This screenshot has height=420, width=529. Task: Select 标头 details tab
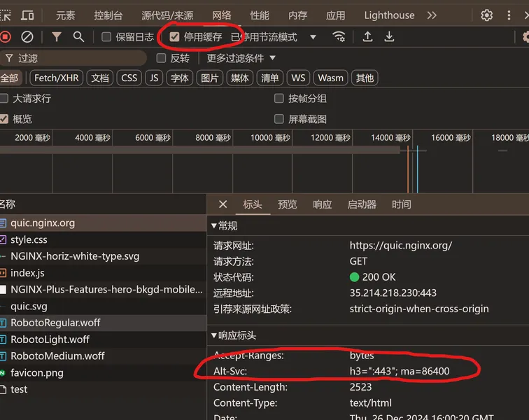pyautogui.click(x=253, y=204)
